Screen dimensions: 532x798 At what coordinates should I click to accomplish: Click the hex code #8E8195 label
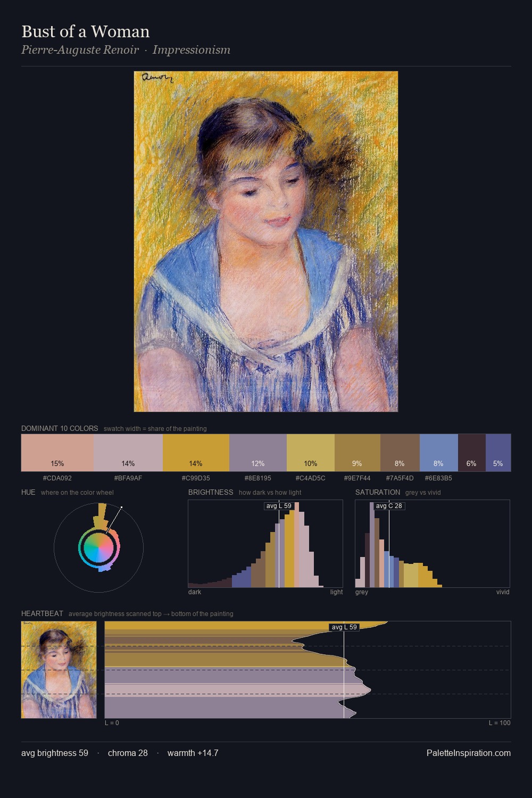(258, 478)
